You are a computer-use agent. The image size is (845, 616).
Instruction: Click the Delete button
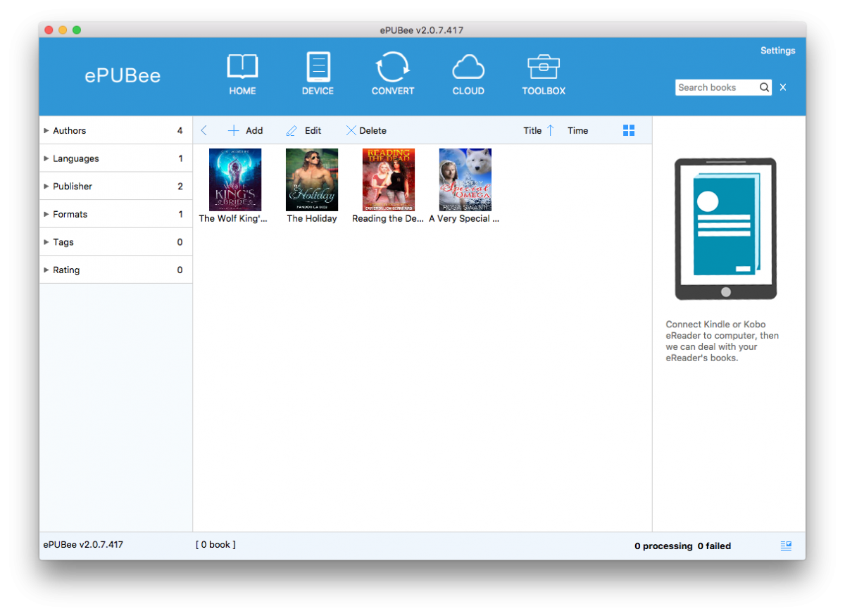pyautogui.click(x=366, y=130)
